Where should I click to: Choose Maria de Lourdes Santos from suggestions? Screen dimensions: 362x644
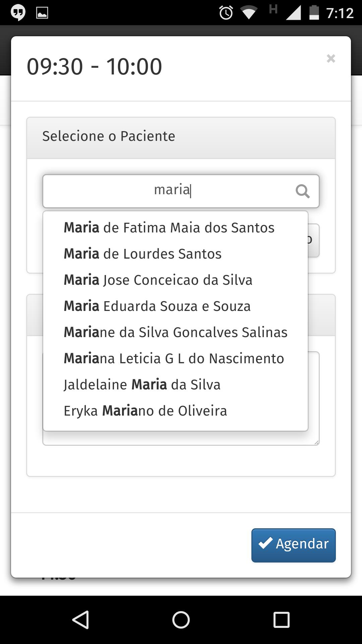click(x=142, y=254)
